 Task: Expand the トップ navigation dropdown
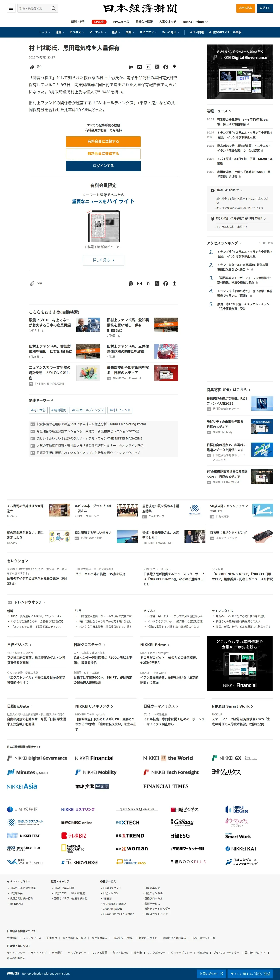point(44,32)
